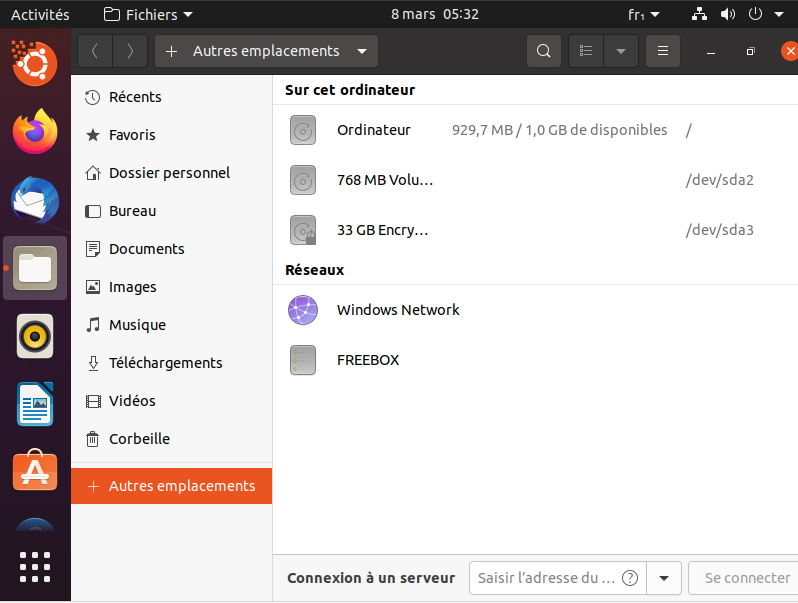This screenshot has height=603, width=798.
Task: Open the Corbeille trash folder
Action: pyautogui.click(x=139, y=439)
